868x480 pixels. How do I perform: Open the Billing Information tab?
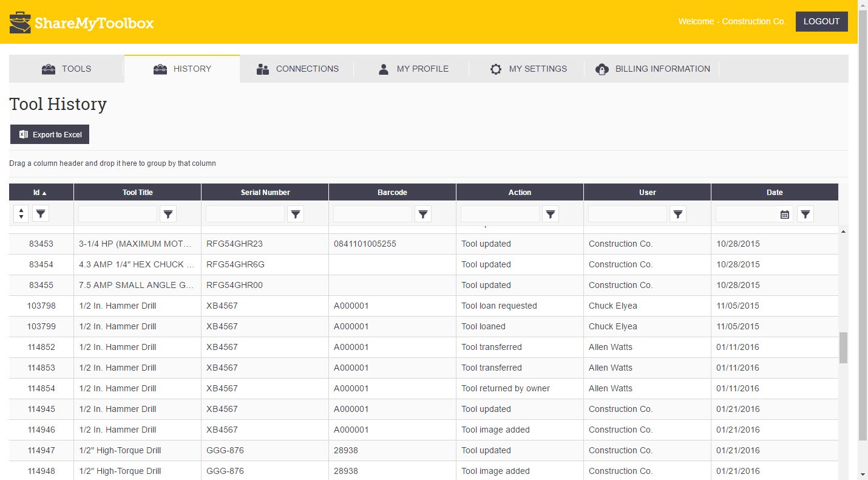coord(653,69)
